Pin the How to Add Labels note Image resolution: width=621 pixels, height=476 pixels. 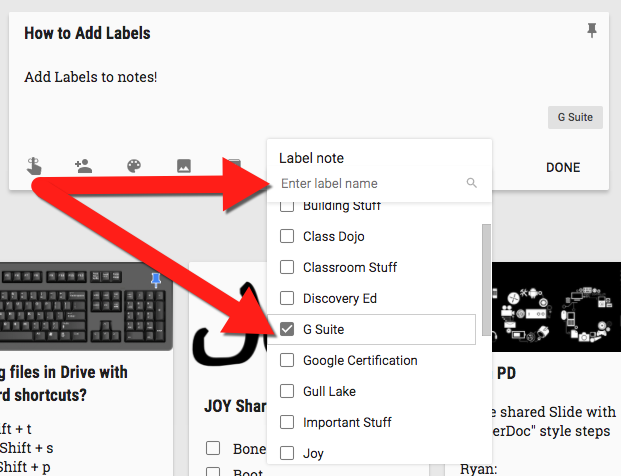[x=592, y=30]
